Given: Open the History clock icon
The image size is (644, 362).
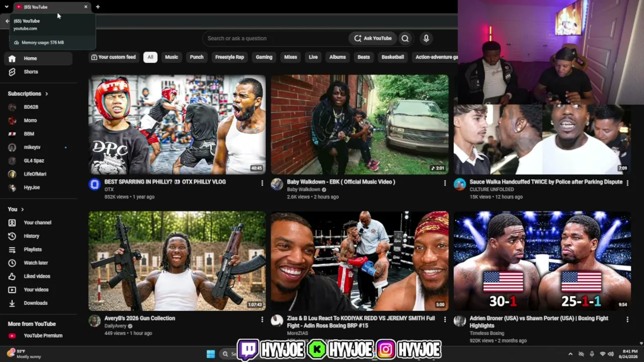Looking at the screenshot, I should point(12,236).
